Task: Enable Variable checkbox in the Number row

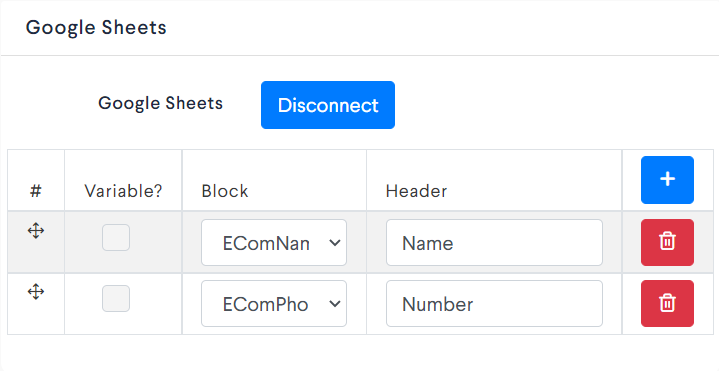Action: tap(116, 299)
